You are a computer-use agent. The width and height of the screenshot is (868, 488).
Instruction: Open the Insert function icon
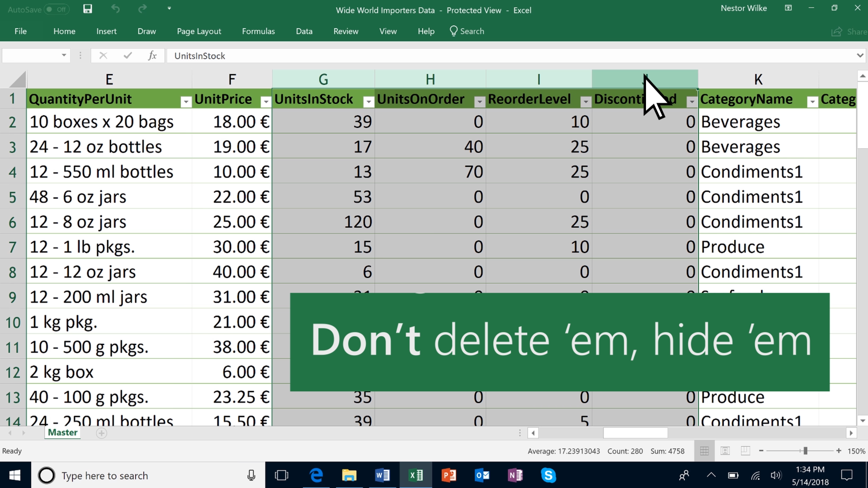151,56
